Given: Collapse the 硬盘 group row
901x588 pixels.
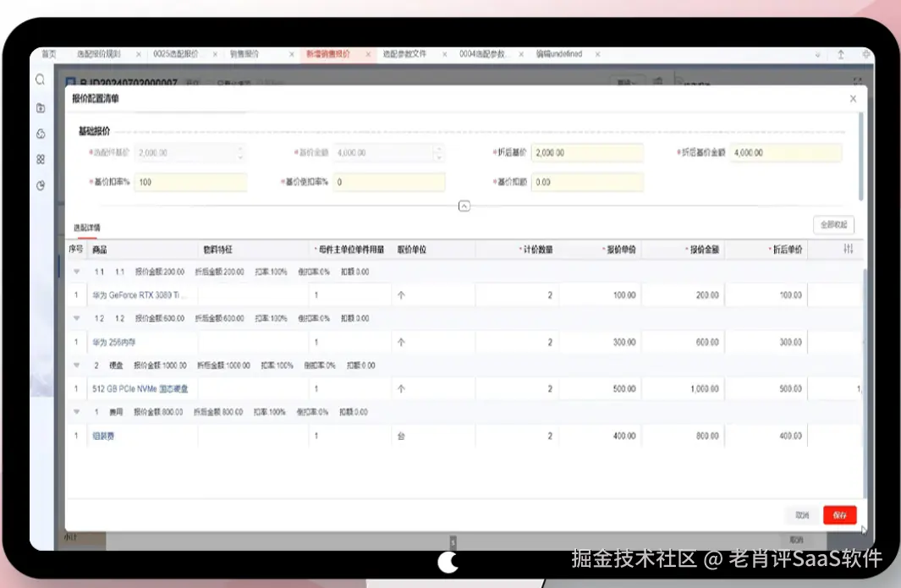Looking at the screenshot, I should pyautogui.click(x=76, y=365).
